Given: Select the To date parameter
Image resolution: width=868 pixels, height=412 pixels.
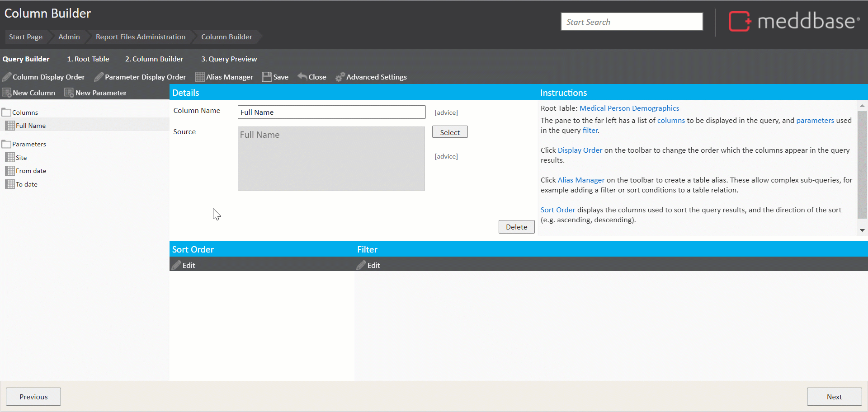Looking at the screenshot, I should point(27,184).
